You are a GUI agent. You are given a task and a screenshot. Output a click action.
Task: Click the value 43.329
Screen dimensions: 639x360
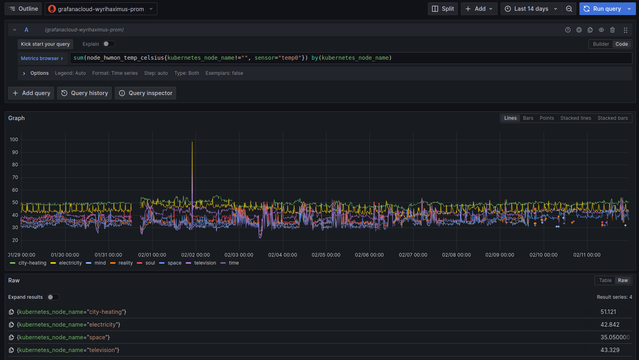(610, 350)
